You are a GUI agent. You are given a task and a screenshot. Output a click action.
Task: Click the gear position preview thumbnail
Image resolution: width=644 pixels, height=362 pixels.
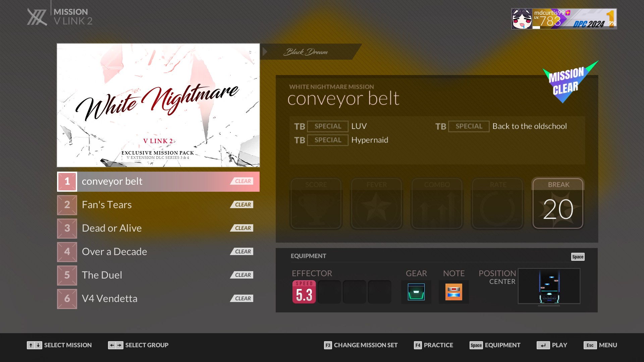point(549,286)
